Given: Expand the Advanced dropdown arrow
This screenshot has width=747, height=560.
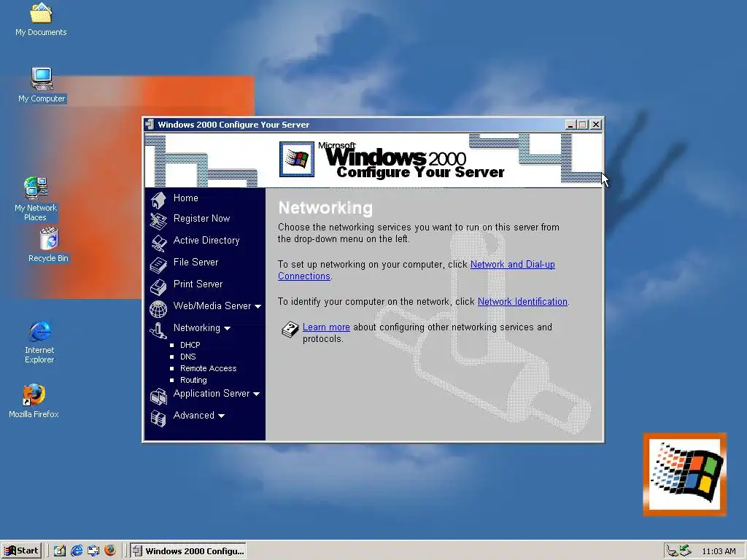Looking at the screenshot, I should click(x=221, y=416).
